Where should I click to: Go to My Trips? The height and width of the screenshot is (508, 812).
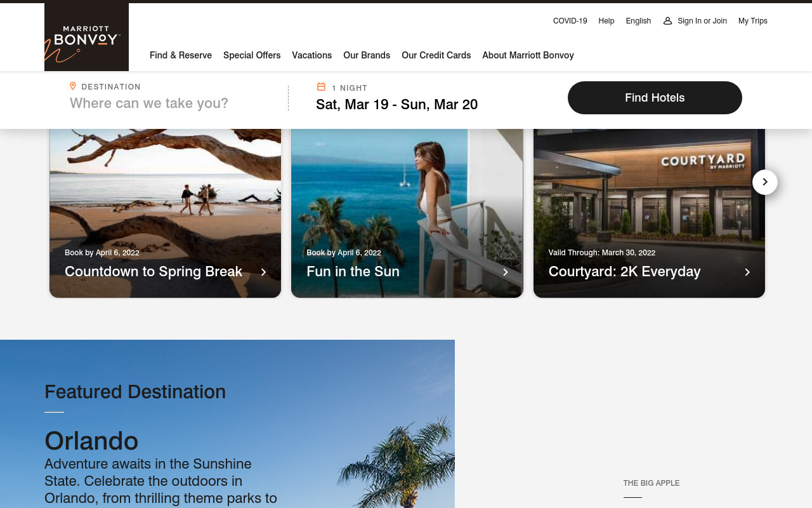click(x=753, y=21)
